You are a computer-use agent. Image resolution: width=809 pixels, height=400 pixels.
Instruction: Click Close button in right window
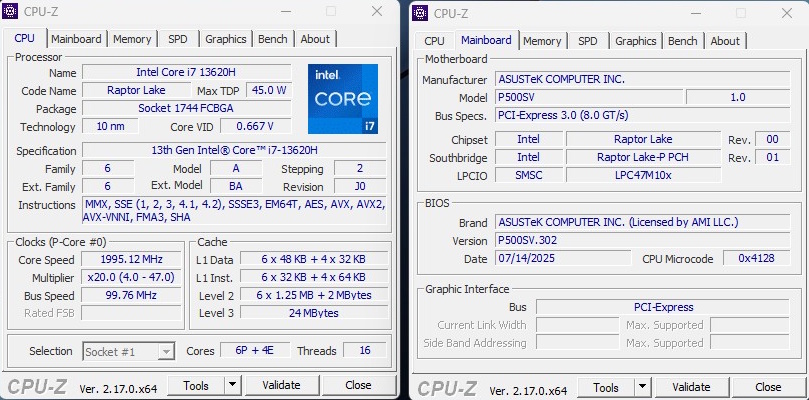click(768, 387)
